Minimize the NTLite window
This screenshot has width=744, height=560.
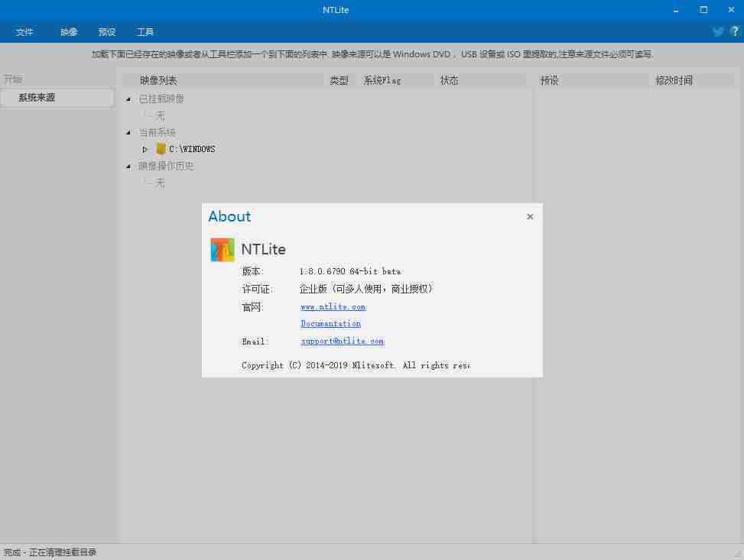(676, 10)
